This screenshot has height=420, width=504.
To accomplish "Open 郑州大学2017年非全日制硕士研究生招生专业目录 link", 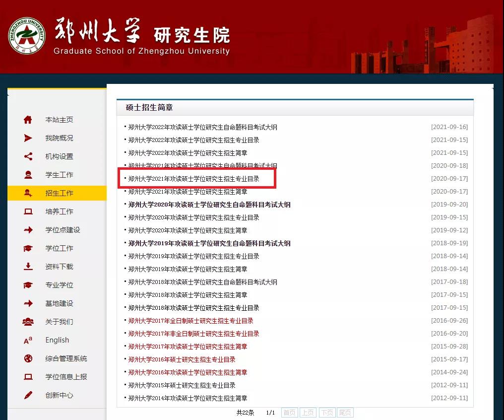I will 193,334.
